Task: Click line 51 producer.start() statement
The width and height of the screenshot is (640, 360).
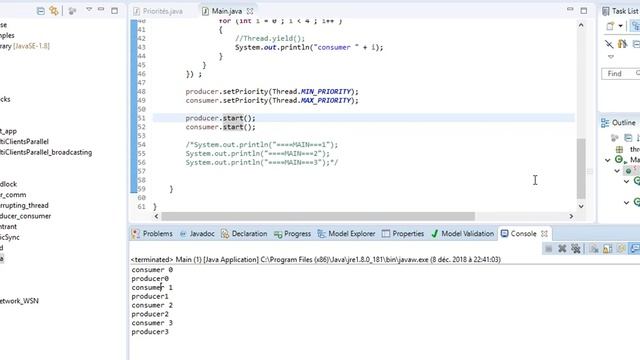Action: point(220,118)
